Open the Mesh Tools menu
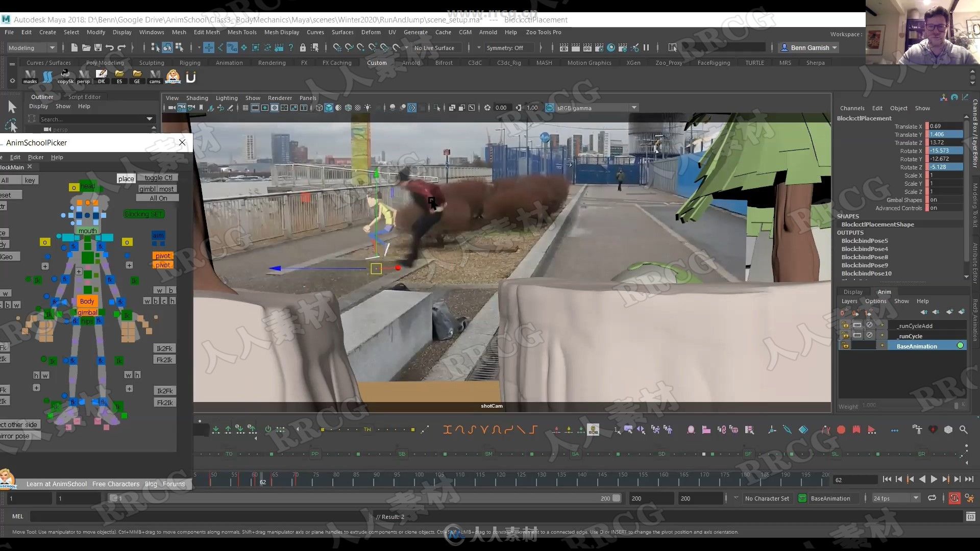 pos(242,32)
